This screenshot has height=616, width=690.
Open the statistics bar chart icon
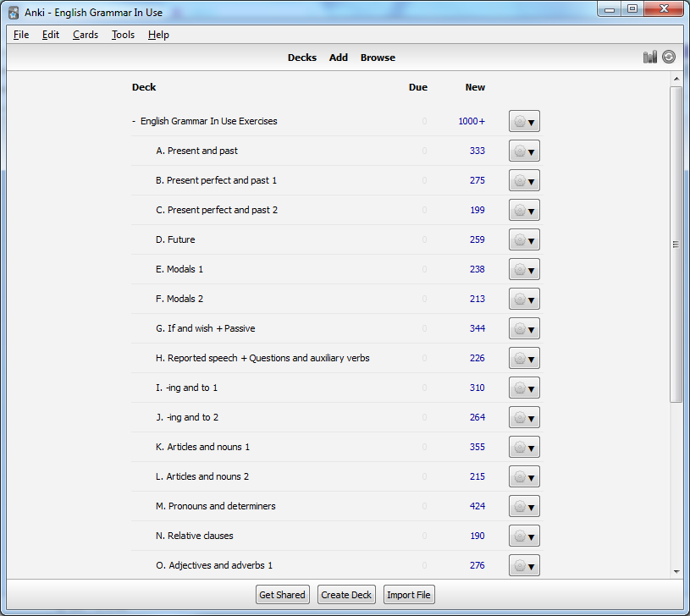[x=650, y=57]
